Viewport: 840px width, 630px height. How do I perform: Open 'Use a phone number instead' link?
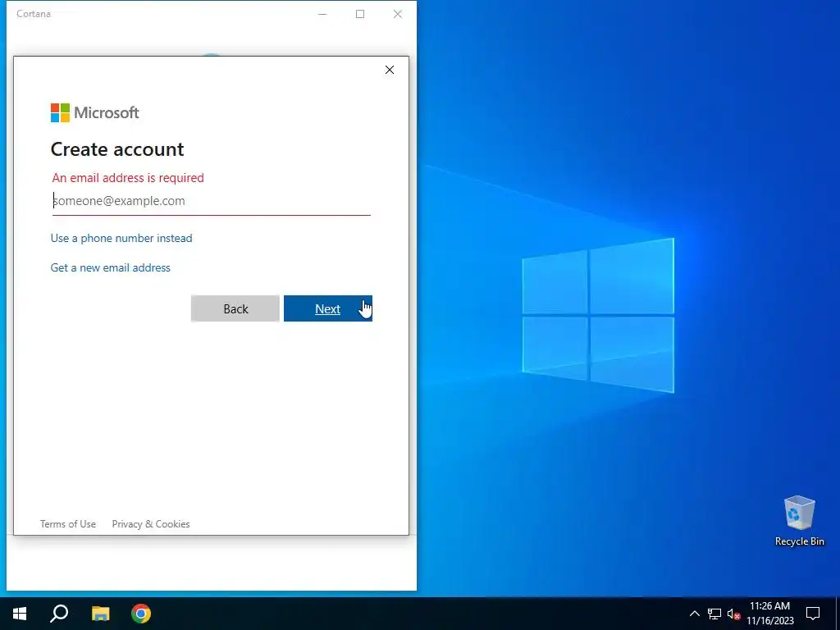[x=121, y=238]
